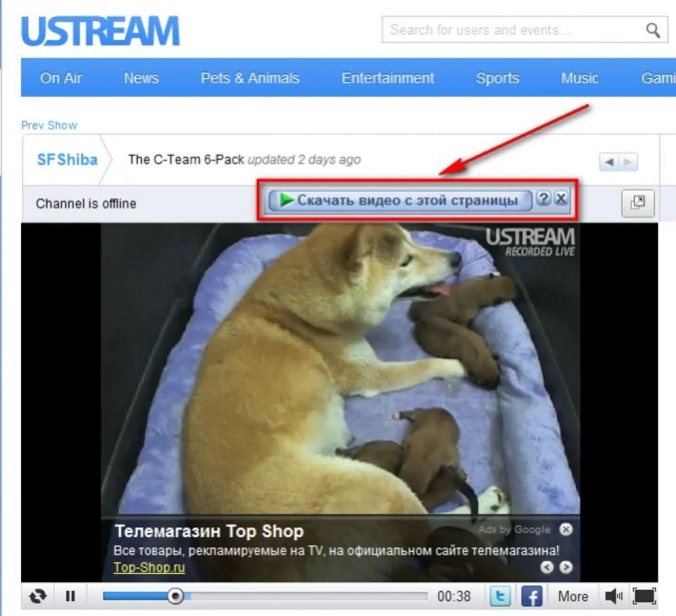Share the video on Twitter
This screenshot has width=676, height=616.
[x=500, y=596]
